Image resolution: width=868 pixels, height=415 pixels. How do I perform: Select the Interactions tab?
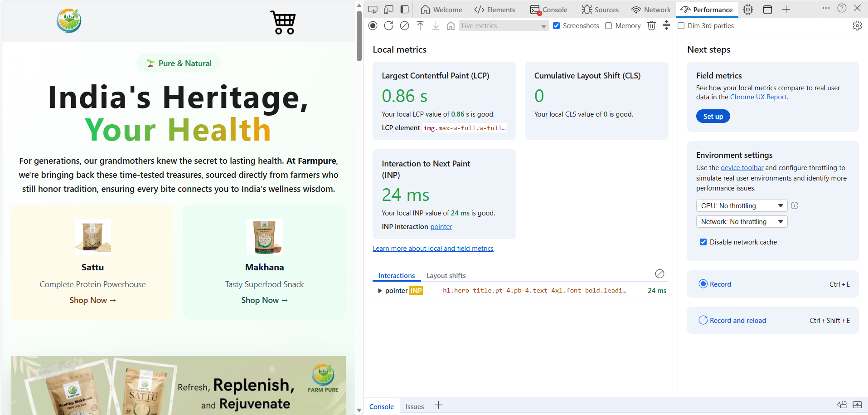click(397, 276)
